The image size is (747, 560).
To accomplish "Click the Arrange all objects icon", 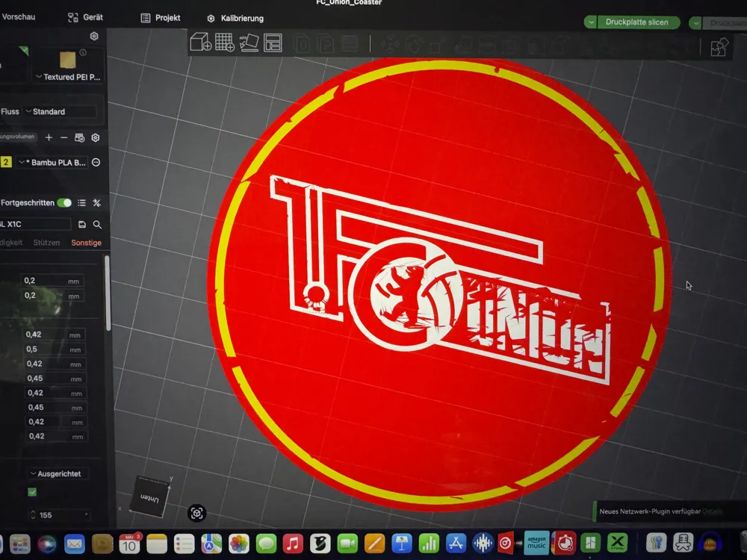I will click(x=273, y=43).
